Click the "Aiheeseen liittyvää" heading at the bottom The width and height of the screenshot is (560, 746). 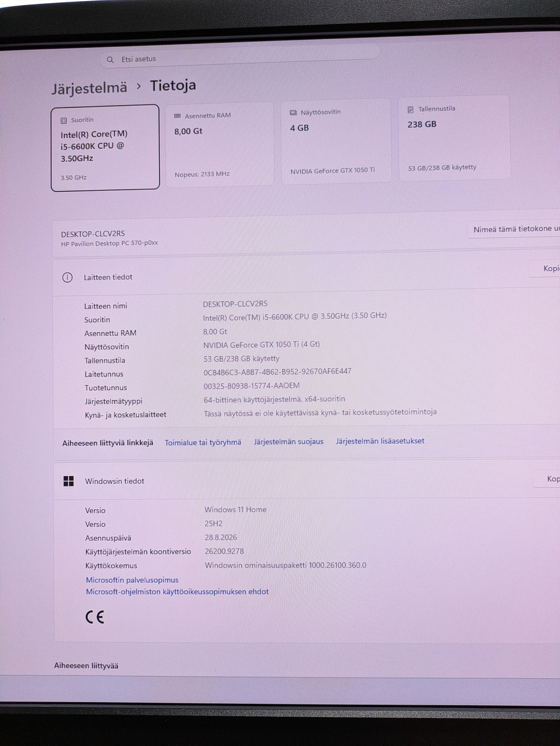tap(86, 666)
